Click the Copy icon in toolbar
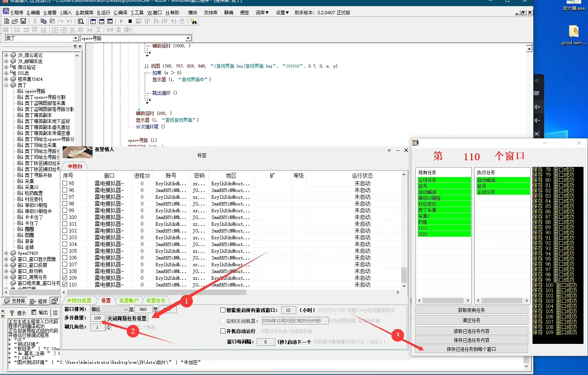The height and width of the screenshot is (375, 588). [x=43, y=21]
